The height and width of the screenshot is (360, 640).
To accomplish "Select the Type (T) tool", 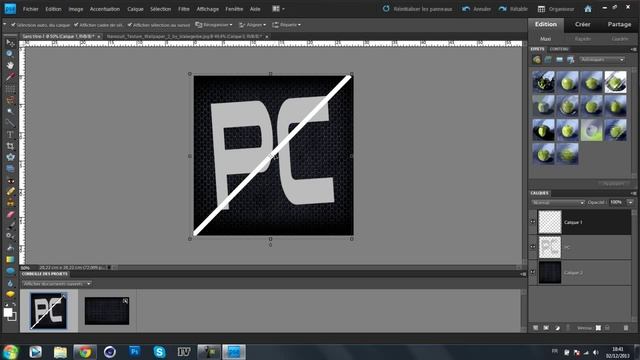I will click(10, 134).
